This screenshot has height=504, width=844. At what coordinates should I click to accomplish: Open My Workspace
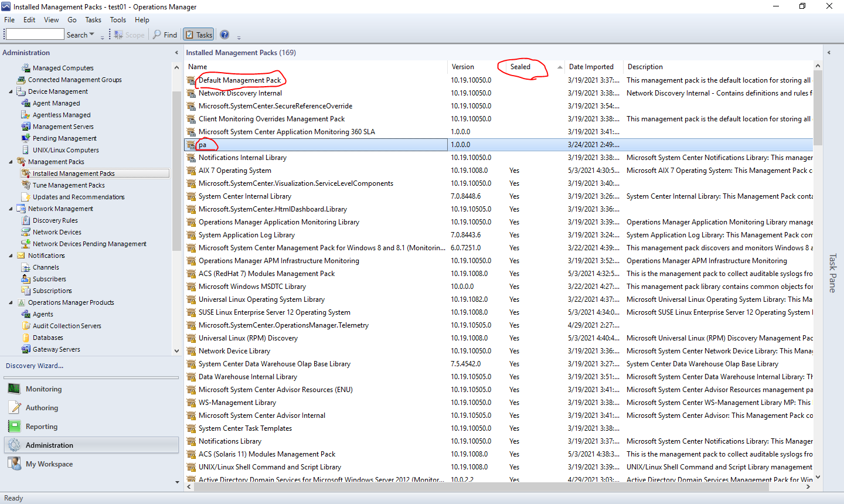[91, 464]
